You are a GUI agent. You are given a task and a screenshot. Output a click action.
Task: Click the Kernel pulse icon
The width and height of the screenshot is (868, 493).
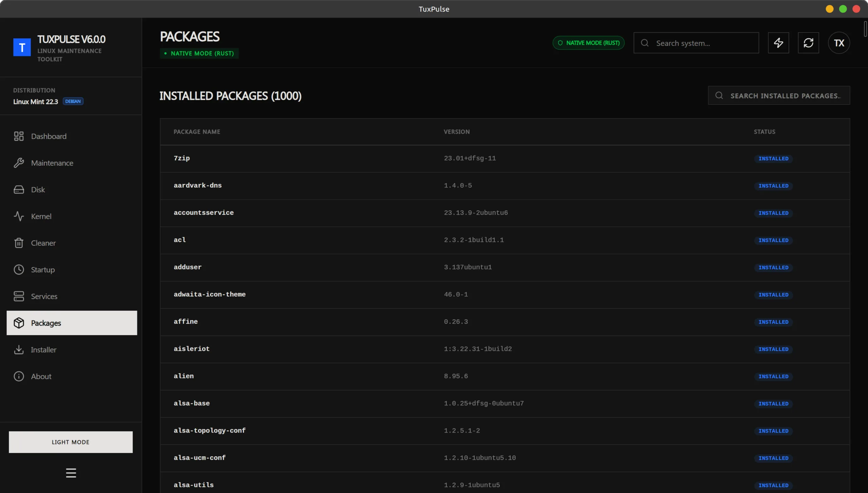19,216
